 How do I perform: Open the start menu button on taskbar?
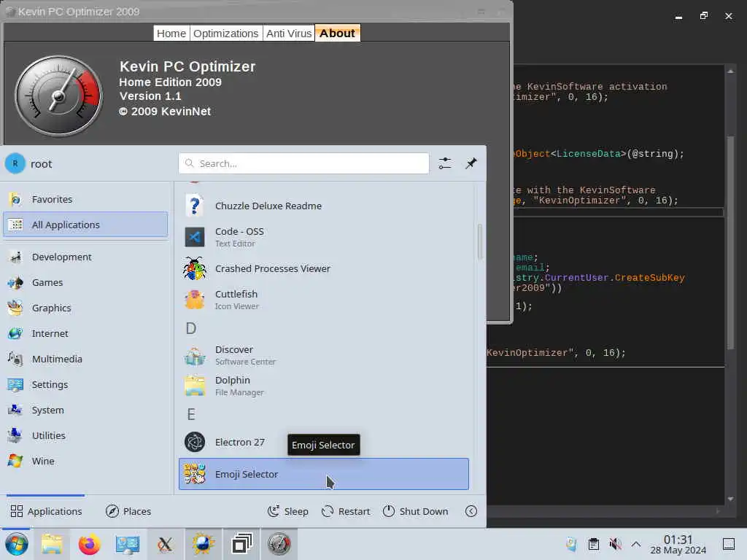pyautogui.click(x=17, y=544)
